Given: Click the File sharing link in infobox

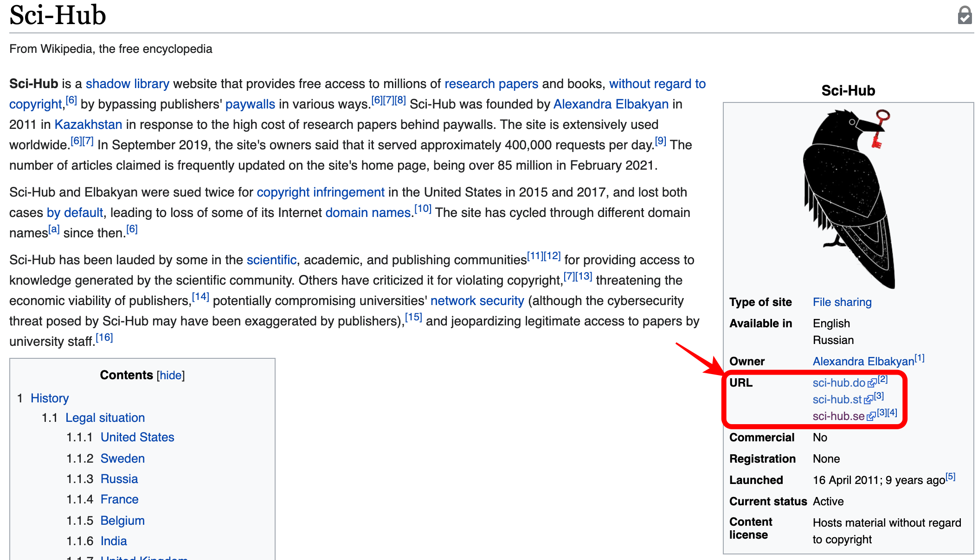Looking at the screenshot, I should (842, 302).
